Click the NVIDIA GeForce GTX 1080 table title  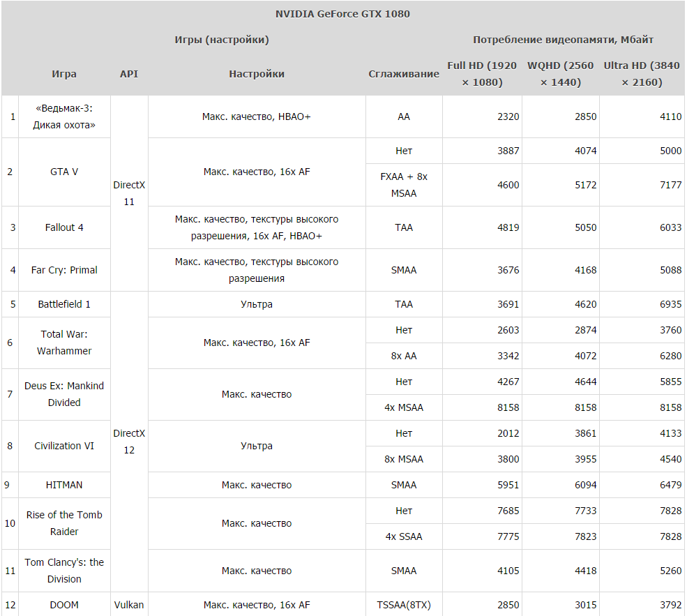point(342,14)
